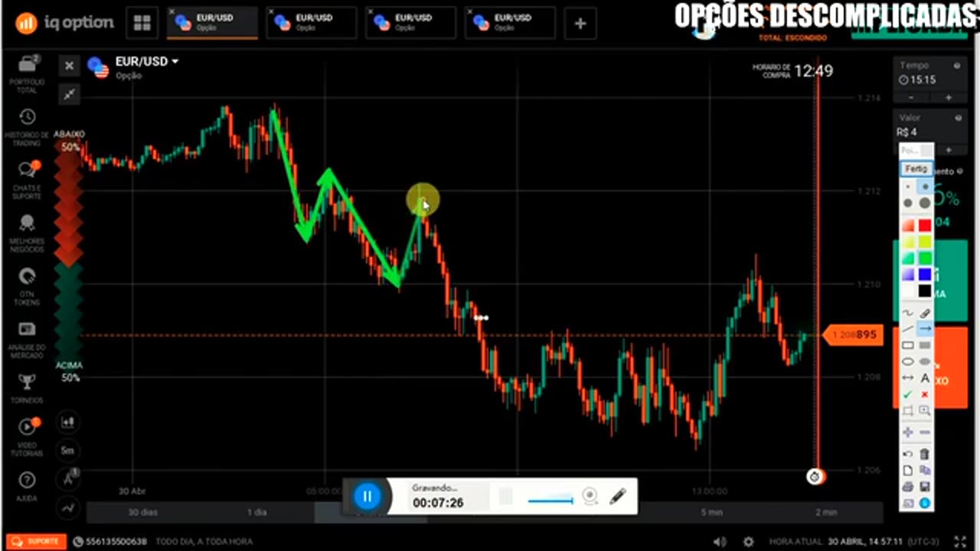Open the indicators button

(x=68, y=507)
